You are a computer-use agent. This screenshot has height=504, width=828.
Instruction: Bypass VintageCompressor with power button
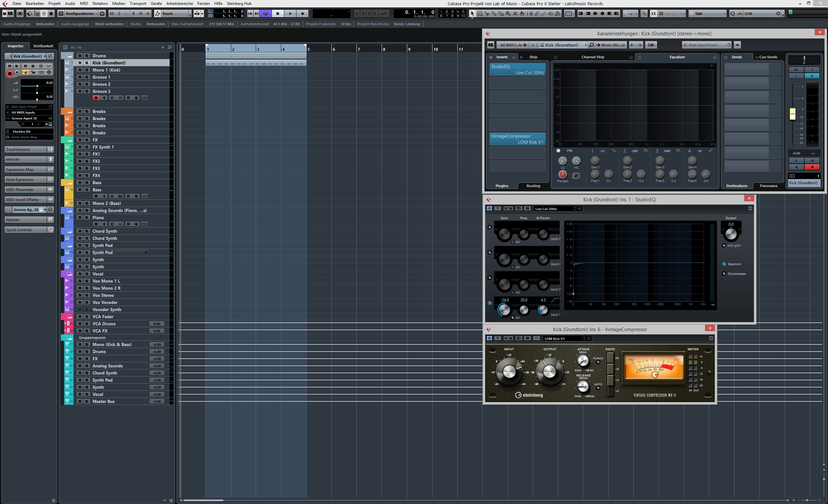coord(489,338)
